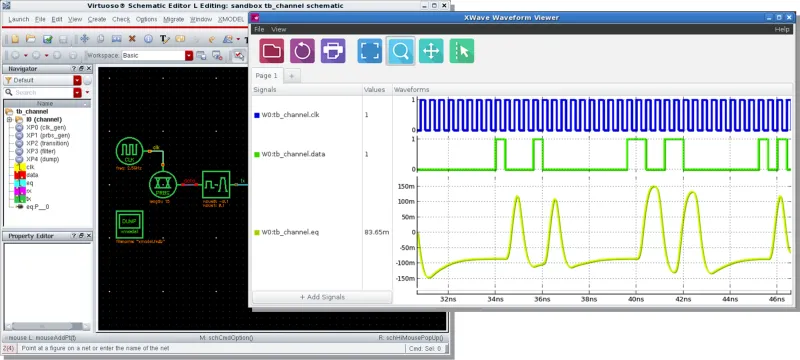
Task: Open the View menu in XWave
Action: pos(279,30)
